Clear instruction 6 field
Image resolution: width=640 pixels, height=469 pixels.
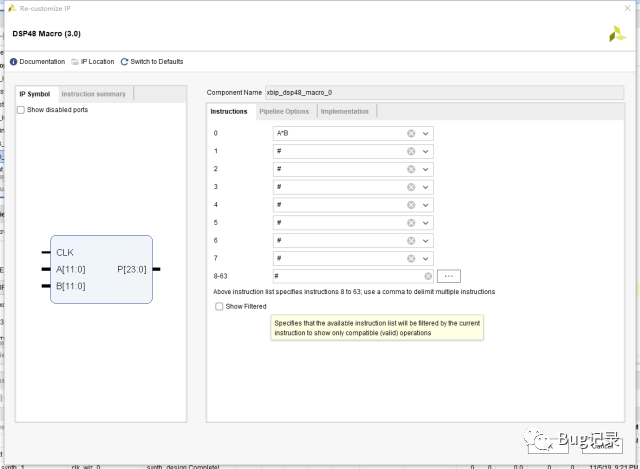click(411, 241)
